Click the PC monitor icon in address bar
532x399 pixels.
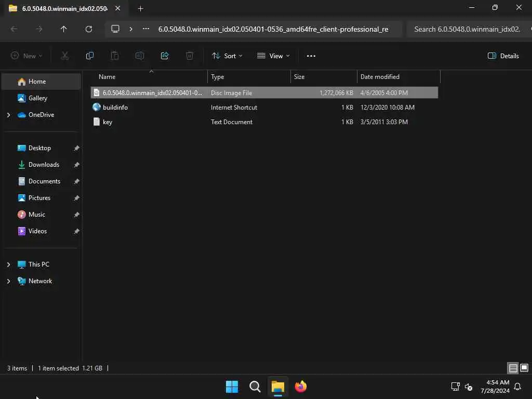pos(115,29)
